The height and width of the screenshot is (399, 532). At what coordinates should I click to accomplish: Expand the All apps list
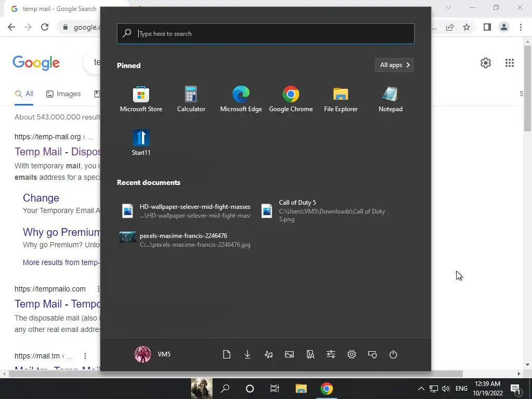point(394,65)
